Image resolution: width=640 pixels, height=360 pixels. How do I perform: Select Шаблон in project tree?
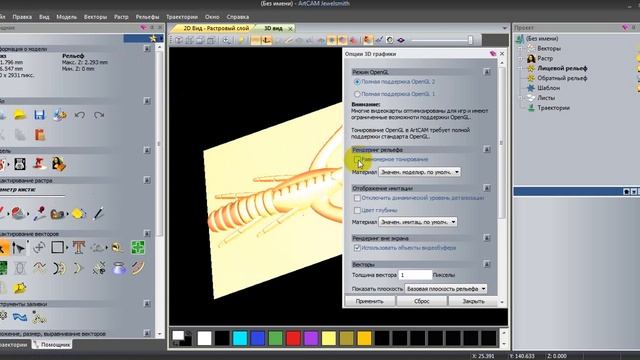(548, 88)
